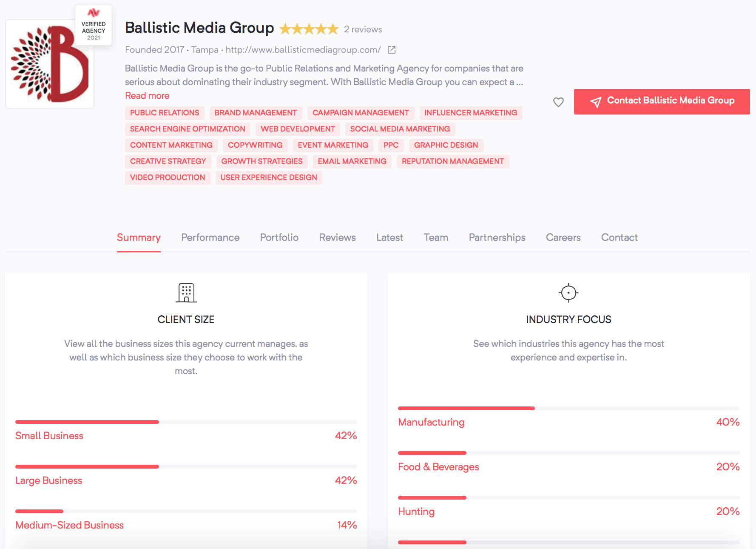Click the Ballistic Media Group title
756x549 pixels.
point(199,28)
